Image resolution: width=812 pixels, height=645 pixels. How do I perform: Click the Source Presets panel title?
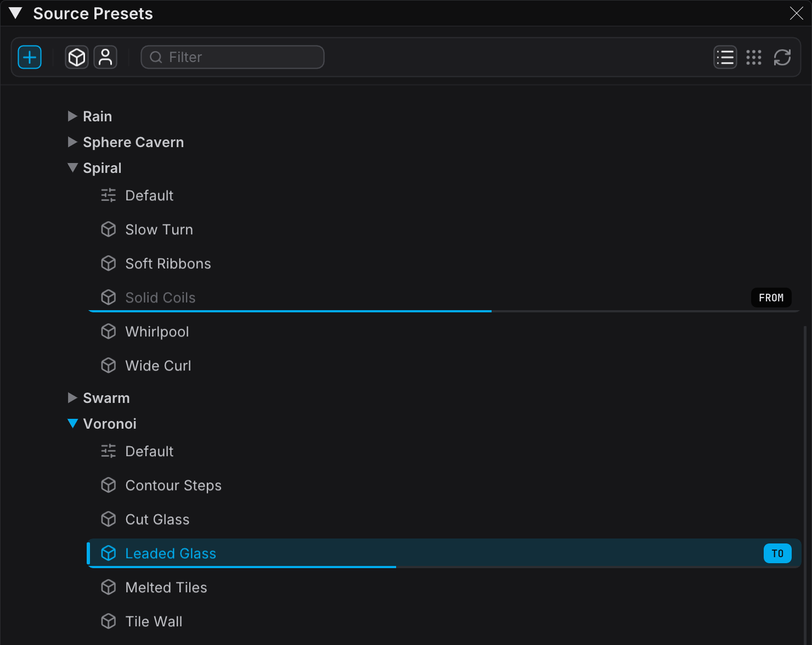(93, 13)
